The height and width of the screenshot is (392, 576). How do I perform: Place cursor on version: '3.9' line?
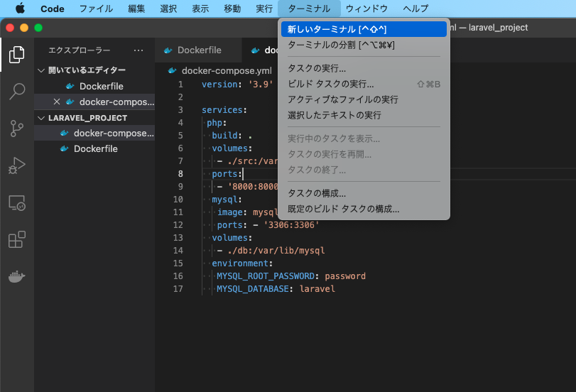pos(237,85)
